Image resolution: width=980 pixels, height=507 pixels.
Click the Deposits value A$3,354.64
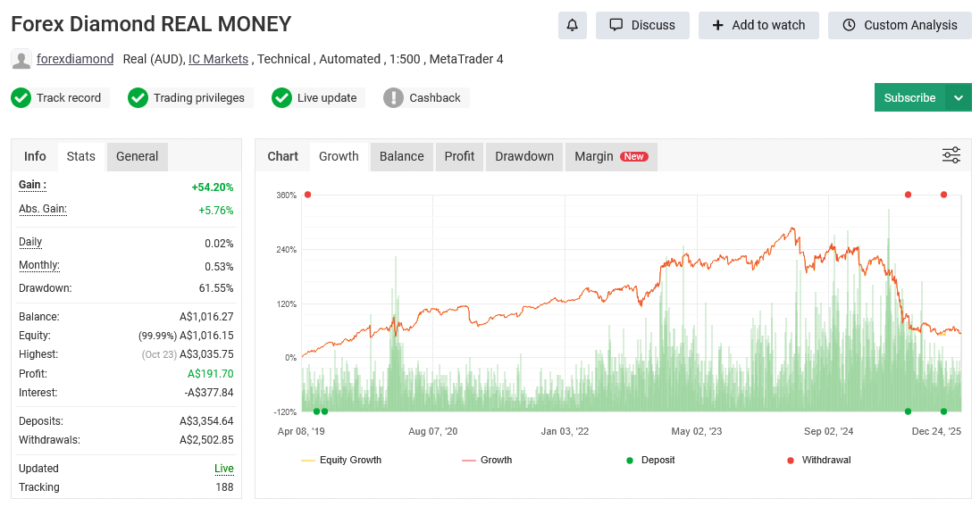[x=206, y=421]
